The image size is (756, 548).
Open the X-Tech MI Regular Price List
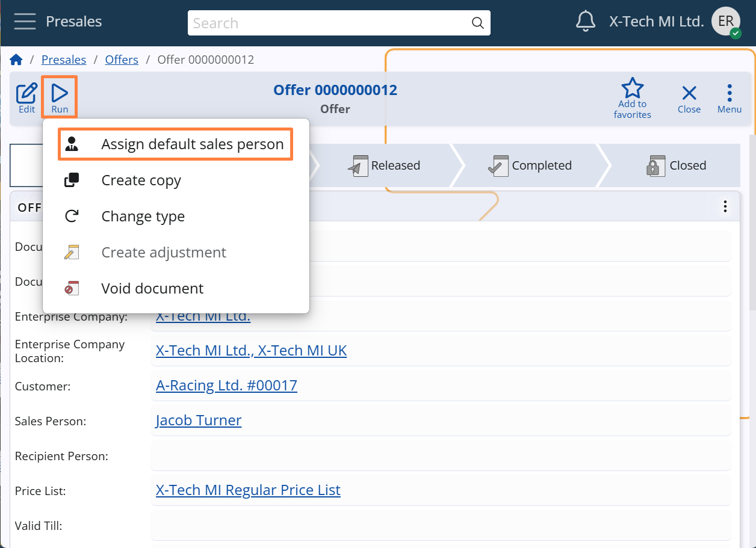[x=247, y=490]
